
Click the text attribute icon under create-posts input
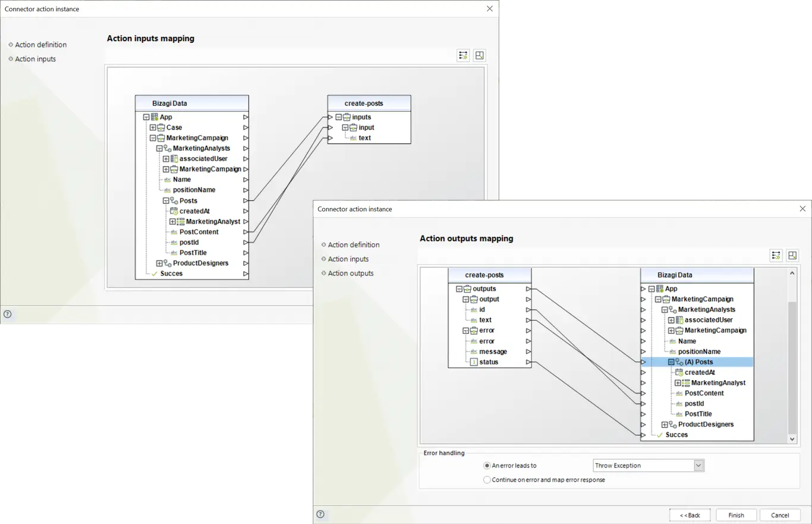coord(353,138)
